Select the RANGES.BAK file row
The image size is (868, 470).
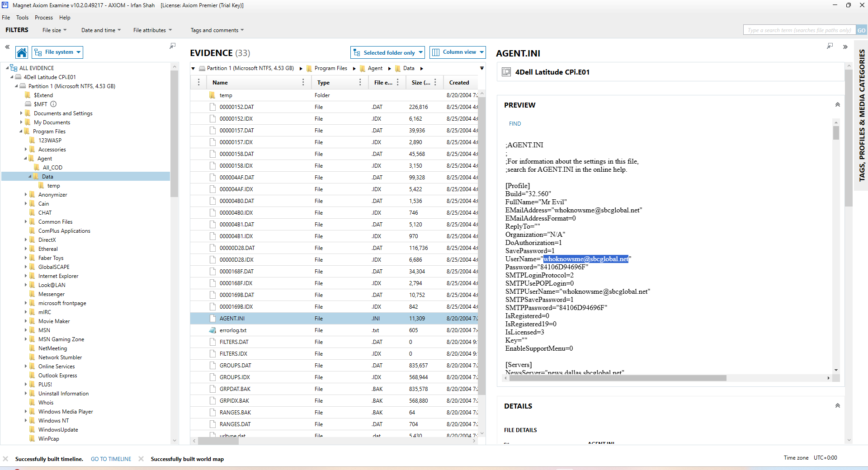[335, 413]
